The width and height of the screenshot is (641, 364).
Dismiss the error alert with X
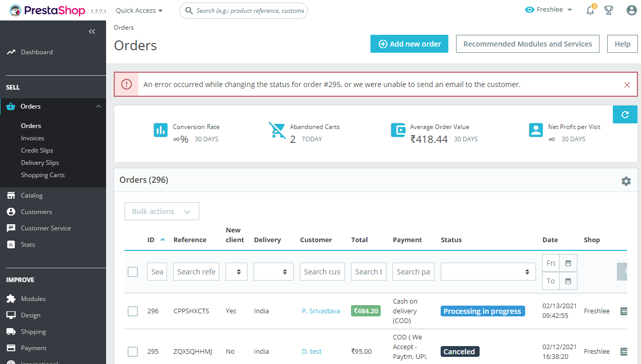click(x=627, y=85)
